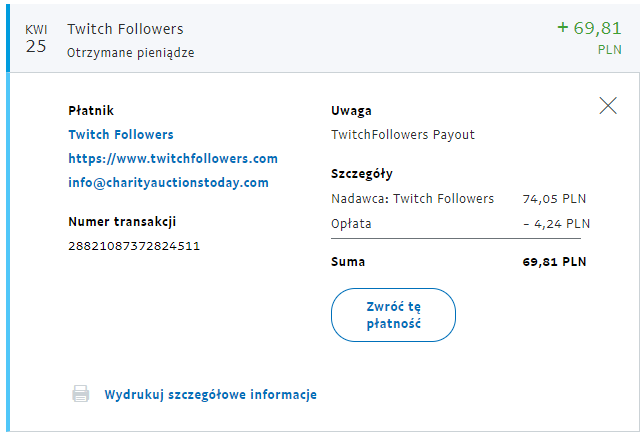Select the transaction number 2882108737282​4511
This screenshot has width=643, height=437.
coord(134,246)
